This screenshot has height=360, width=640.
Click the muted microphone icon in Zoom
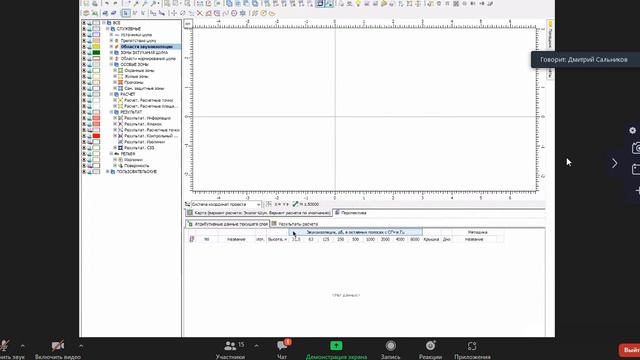pos(5,346)
